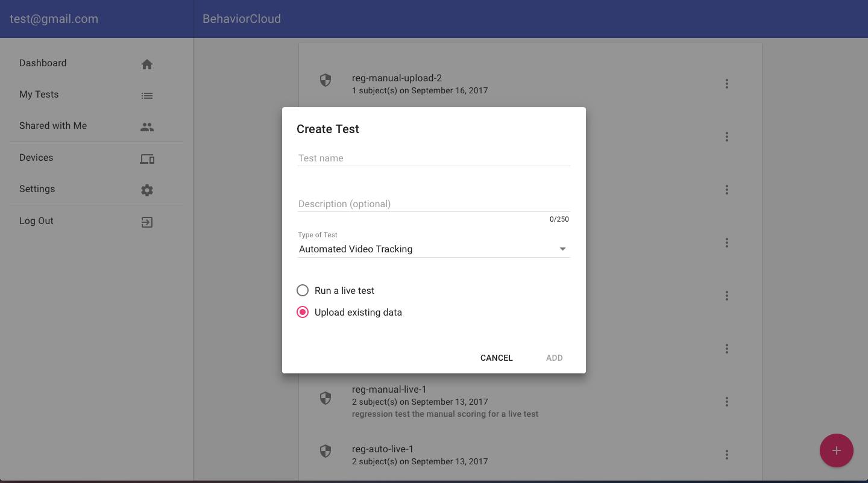Click the Dashboard home icon

click(x=147, y=64)
